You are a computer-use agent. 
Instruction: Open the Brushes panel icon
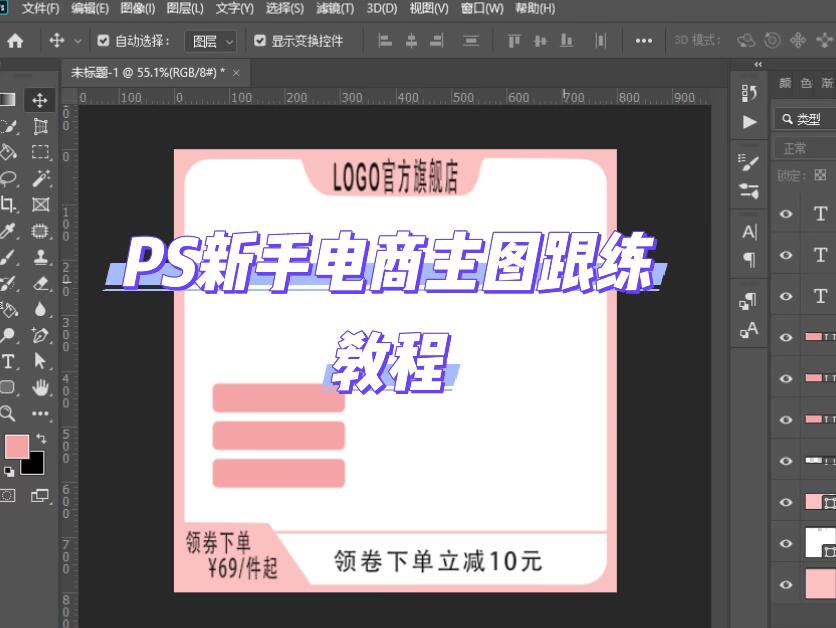749,190
